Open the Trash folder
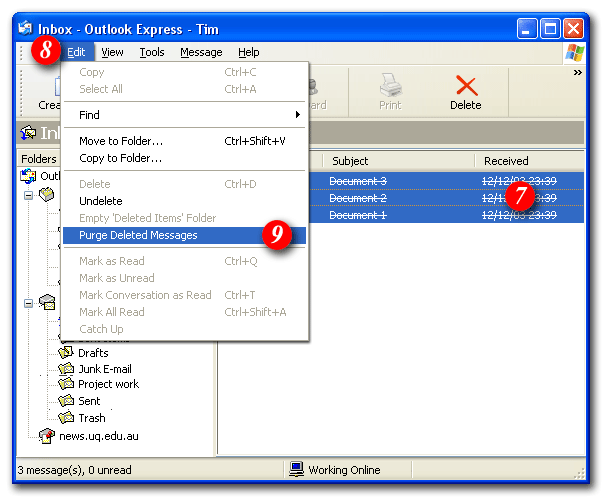Image resolution: width=603 pixels, height=497 pixels. point(91,418)
